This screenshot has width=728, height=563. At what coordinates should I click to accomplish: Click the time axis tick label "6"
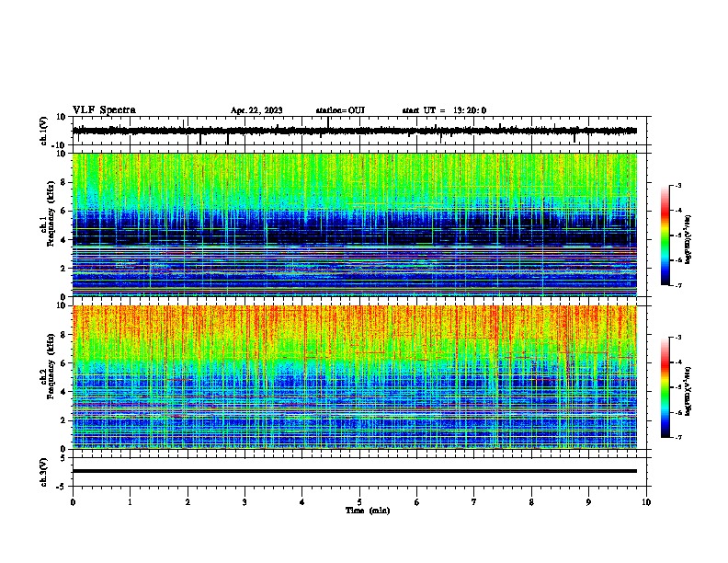click(x=417, y=502)
